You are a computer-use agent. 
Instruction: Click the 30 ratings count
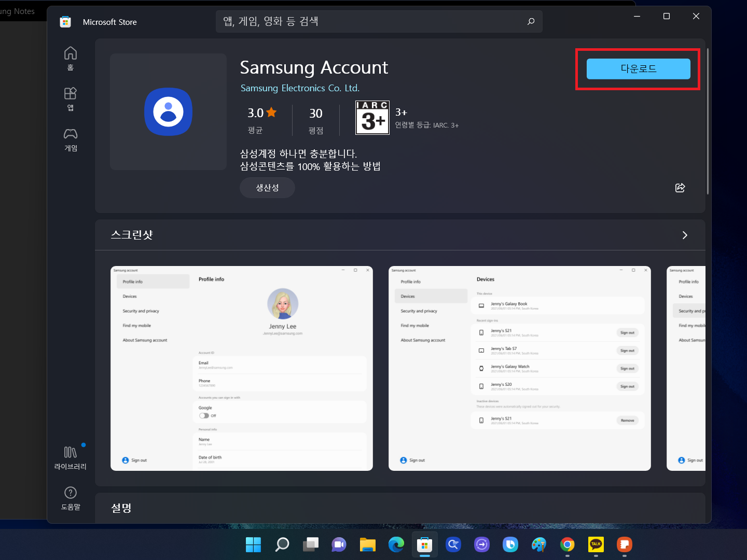coord(316,113)
